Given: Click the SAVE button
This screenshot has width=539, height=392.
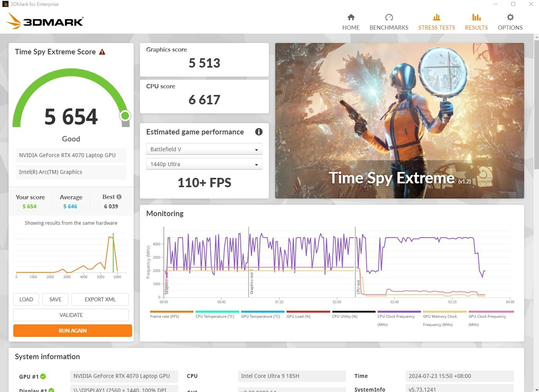Looking at the screenshot, I should pos(55,299).
